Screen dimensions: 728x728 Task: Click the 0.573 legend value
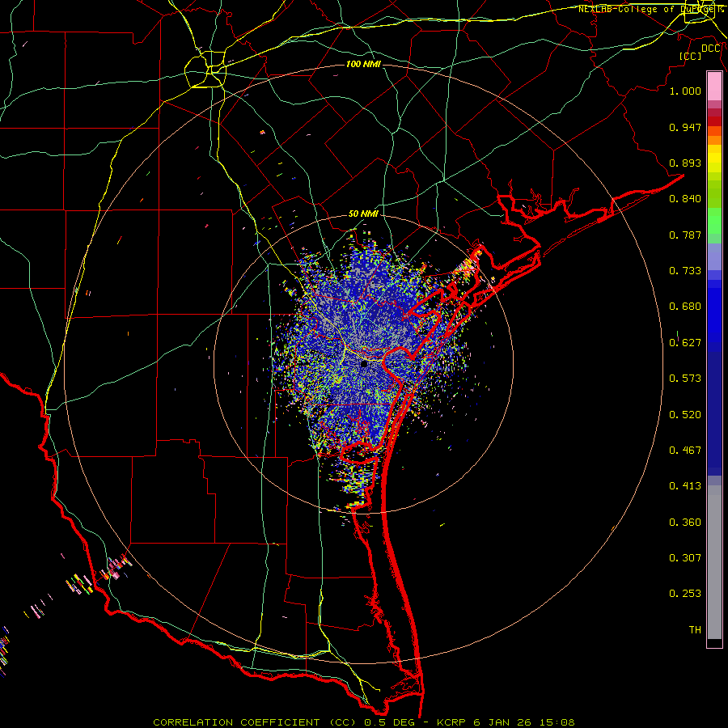click(x=685, y=379)
